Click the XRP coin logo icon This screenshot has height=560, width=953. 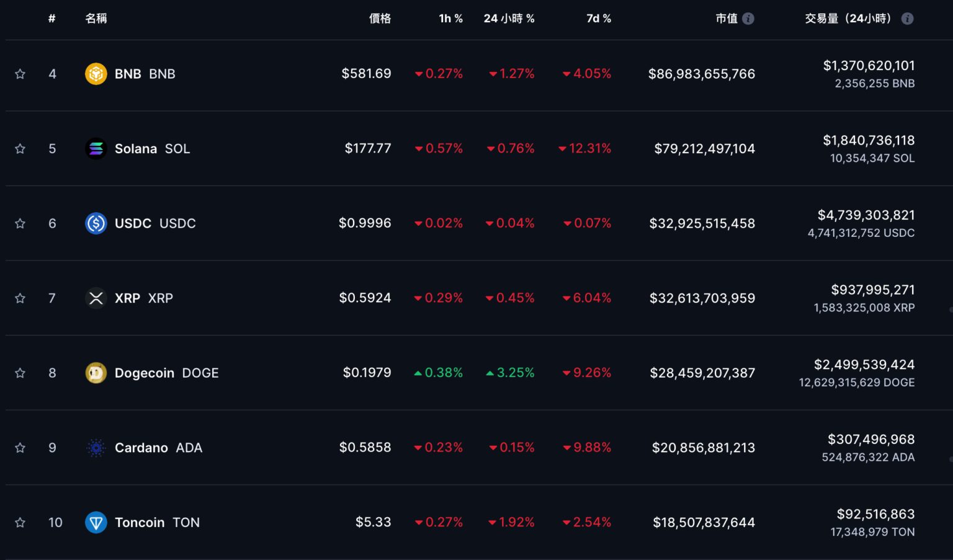pos(96,298)
